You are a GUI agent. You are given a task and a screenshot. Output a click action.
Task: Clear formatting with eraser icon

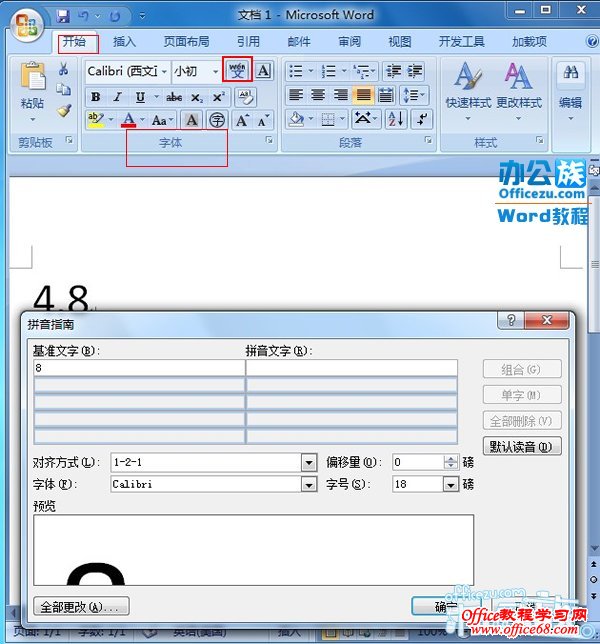point(246,97)
